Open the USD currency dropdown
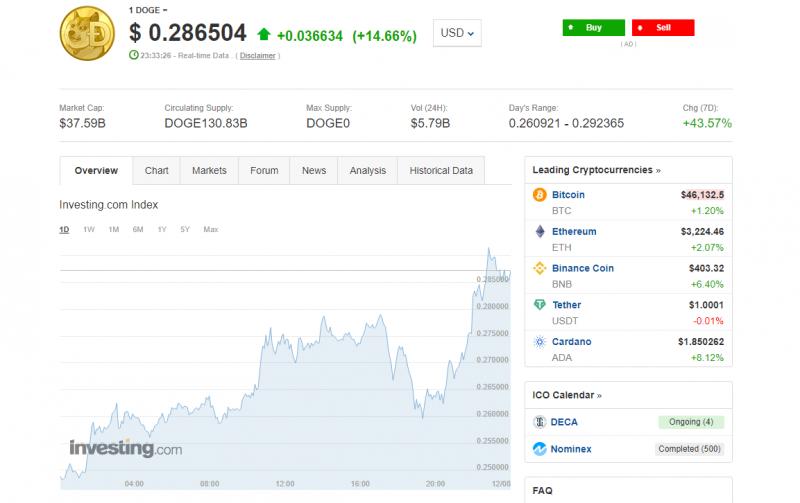This screenshot has width=800, height=503. 457,33
